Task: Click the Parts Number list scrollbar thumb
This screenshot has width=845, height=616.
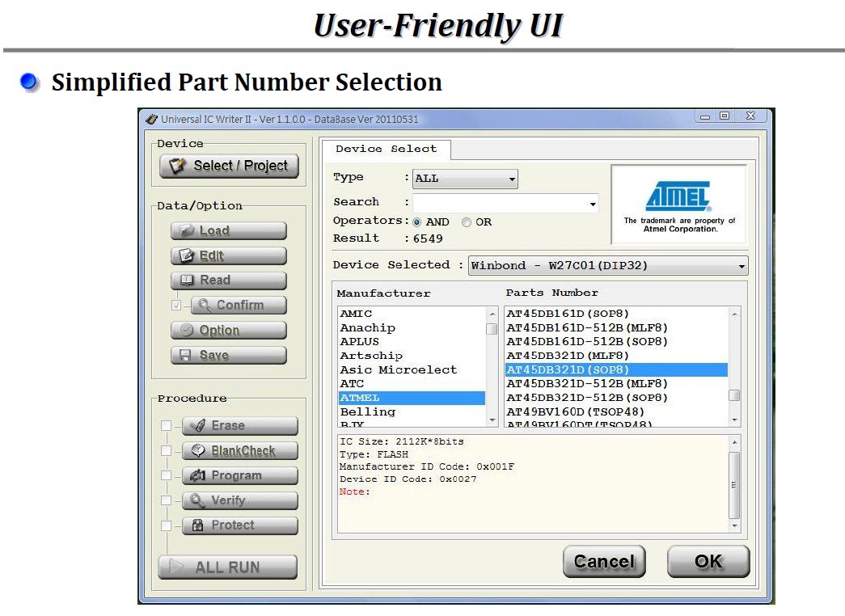Action: [734, 395]
